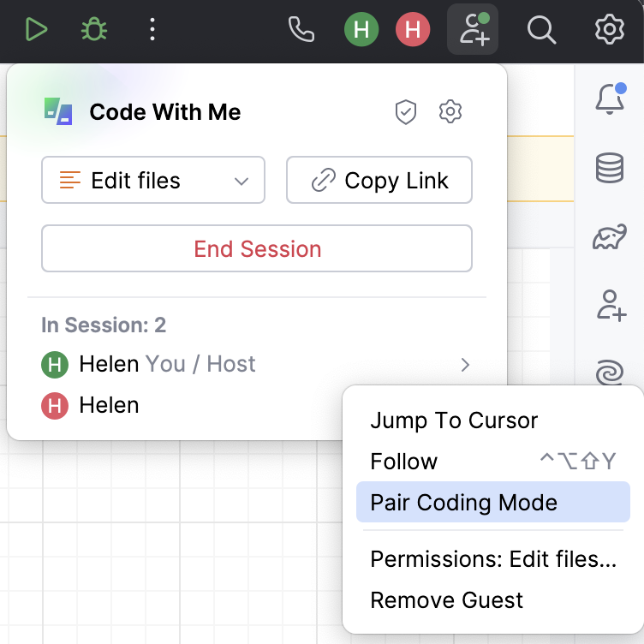
Task: Start a call with the phone icon
Action: click(x=301, y=31)
